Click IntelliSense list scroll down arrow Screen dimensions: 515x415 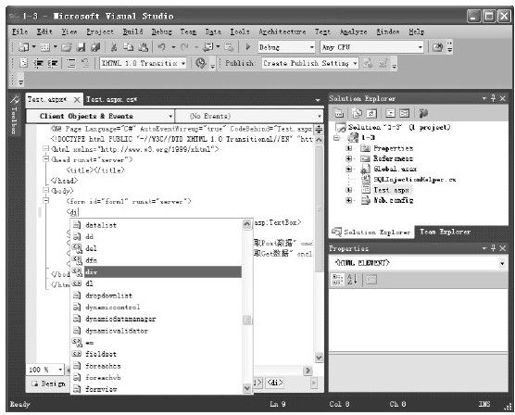pyautogui.click(x=247, y=388)
